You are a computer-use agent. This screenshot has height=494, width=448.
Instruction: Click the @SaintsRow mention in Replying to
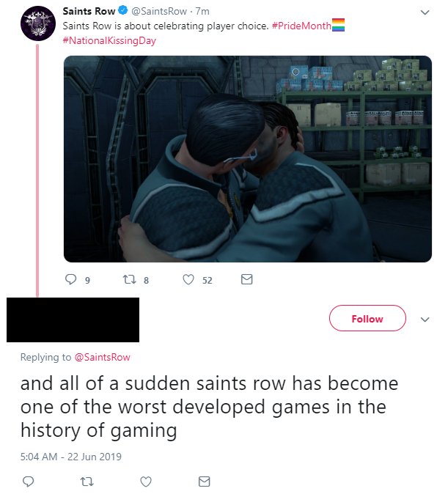[x=102, y=357]
